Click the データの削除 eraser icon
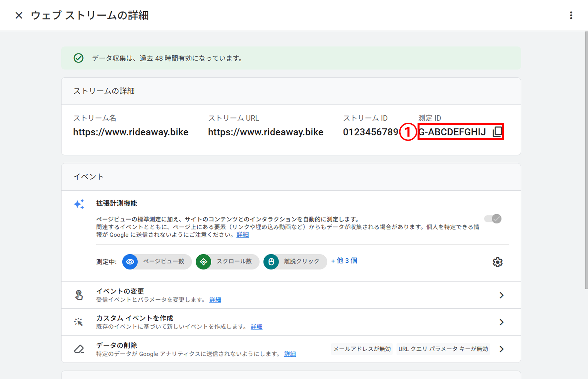The width and height of the screenshot is (588, 379). click(x=79, y=349)
